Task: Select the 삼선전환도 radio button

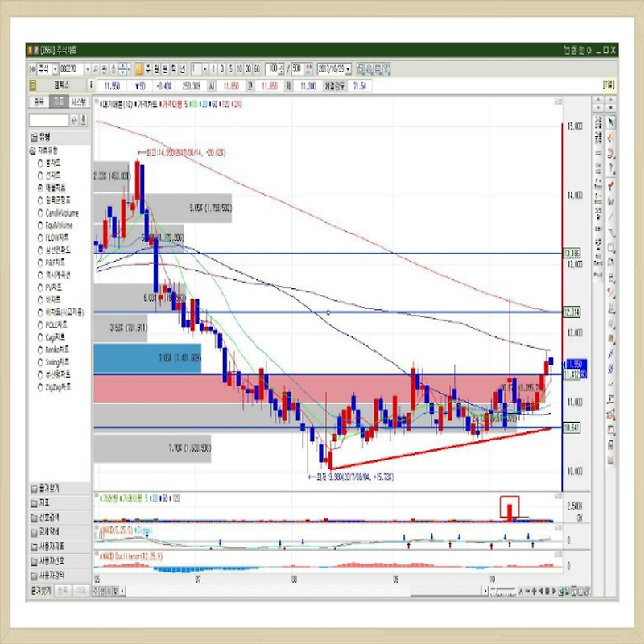Action: (40, 250)
